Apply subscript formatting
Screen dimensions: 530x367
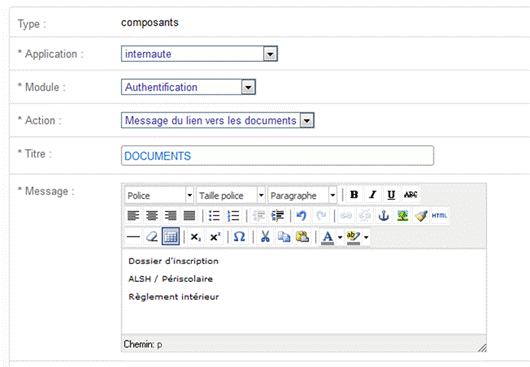[195, 237]
